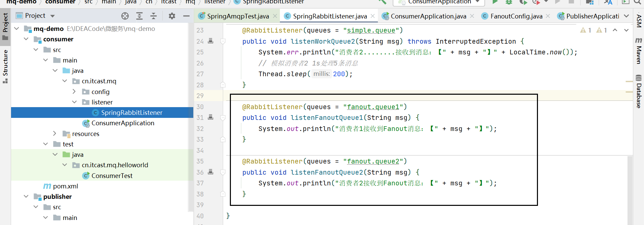This screenshot has width=644, height=225.
Task: Close the SpringAmqpTest.java tab
Action: click(275, 16)
